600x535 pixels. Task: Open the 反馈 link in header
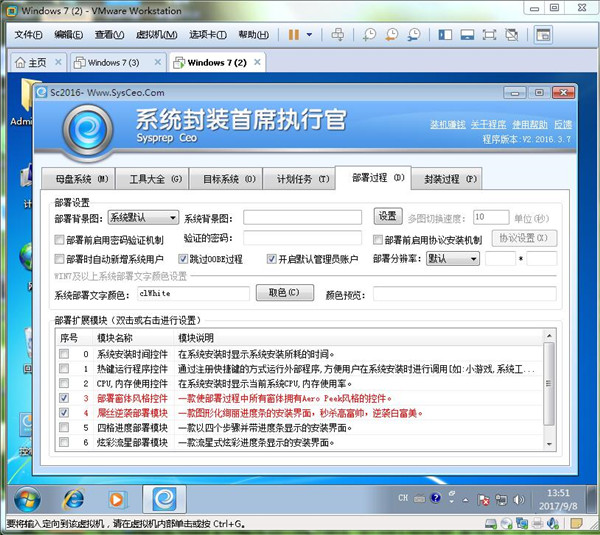point(563,124)
